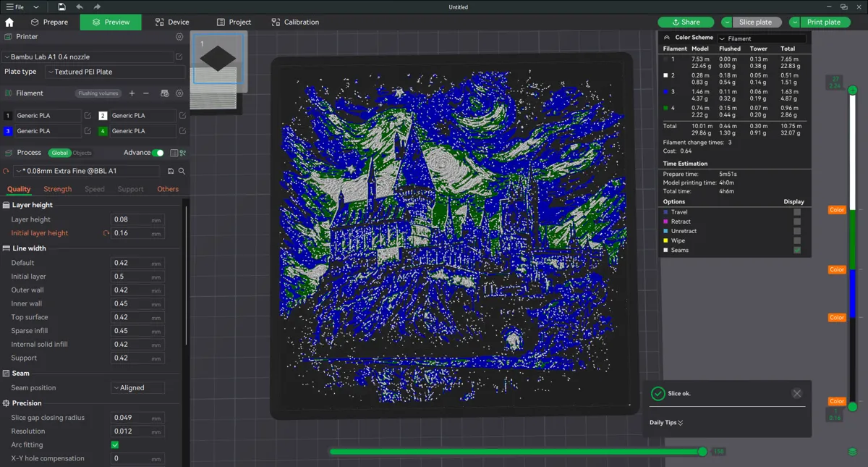
Task: Collapse the Color Scheme panel
Action: pyautogui.click(x=667, y=38)
